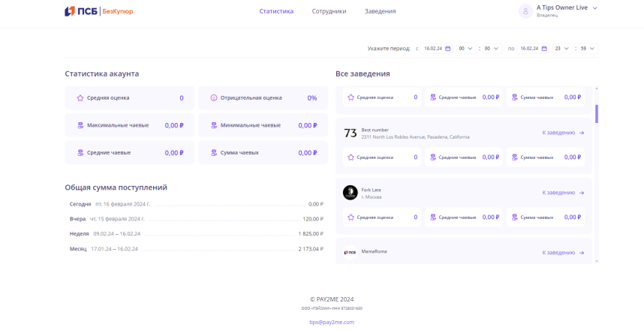Open the start hour 00 dropdown
The image size is (644, 330).
[465, 49]
